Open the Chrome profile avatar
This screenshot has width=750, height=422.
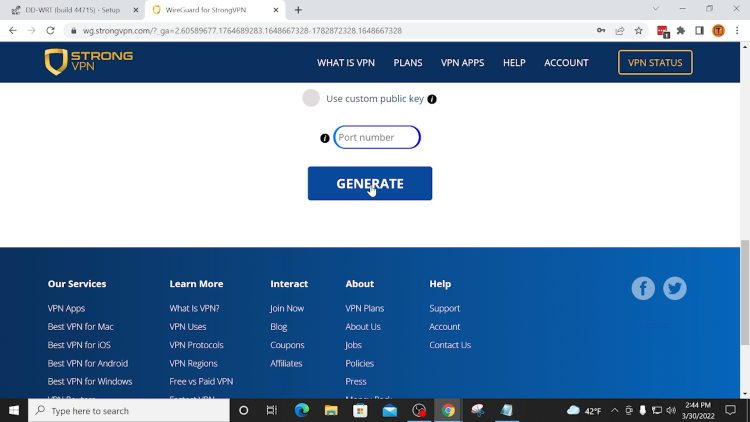tap(718, 31)
